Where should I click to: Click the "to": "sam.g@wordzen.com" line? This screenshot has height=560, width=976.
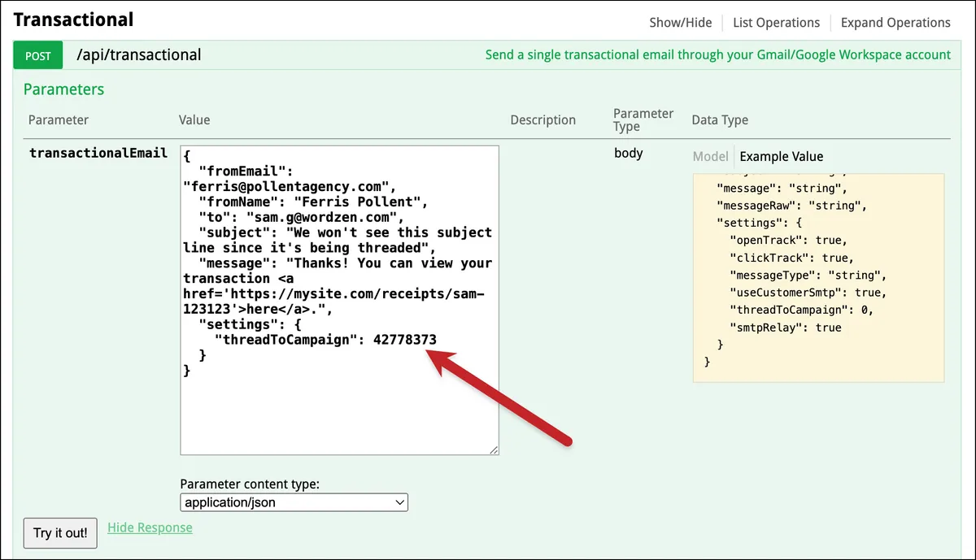coord(302,217)
